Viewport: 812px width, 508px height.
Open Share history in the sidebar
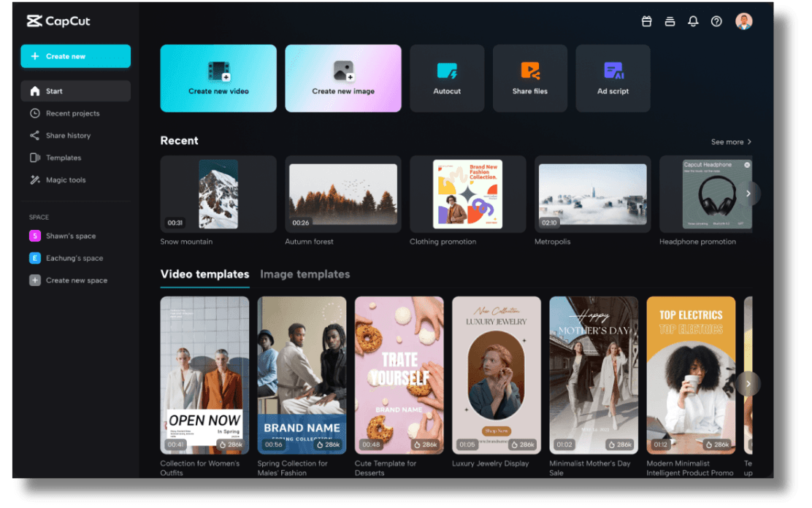pyautogui.click(x=68, y=136)
